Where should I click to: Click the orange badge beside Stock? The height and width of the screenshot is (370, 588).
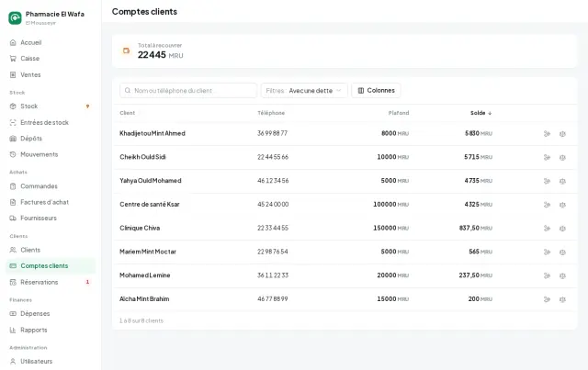pos(87,107)
